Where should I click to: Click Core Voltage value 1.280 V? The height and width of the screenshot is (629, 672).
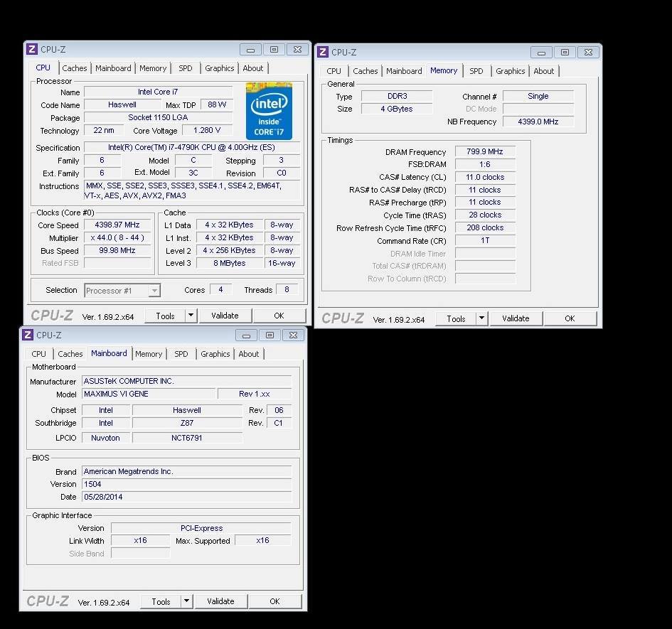pyautogui.click(x=207, y=130)
